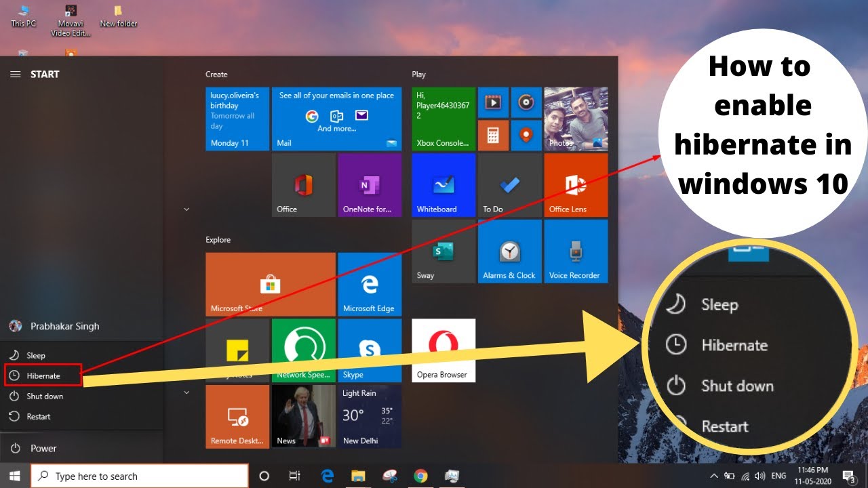This screenshot has width=868, height=488.
Task: Focus the Type here to search box
Action: click(x=140, y=476)
